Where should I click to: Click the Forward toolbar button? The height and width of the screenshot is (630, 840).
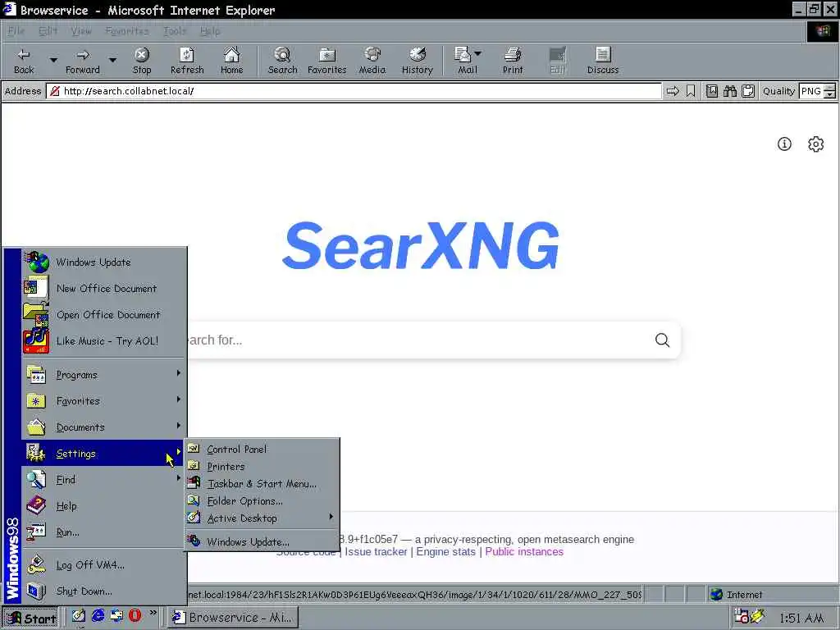tap(83, 61)
